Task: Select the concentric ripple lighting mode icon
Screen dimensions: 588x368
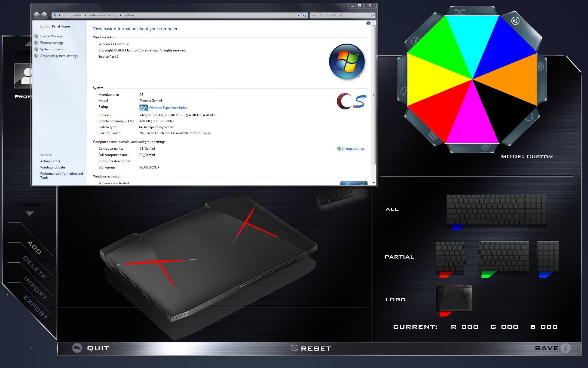Action: click(540, 66)
